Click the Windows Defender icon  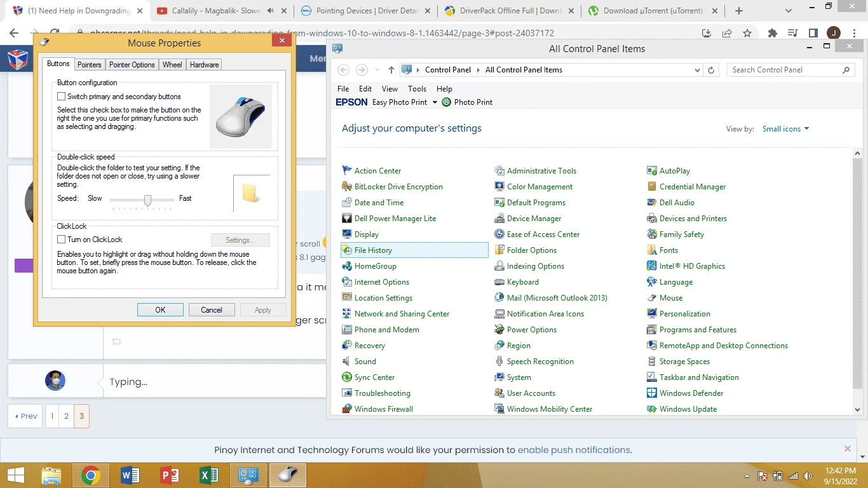click(x=652, y=393)
